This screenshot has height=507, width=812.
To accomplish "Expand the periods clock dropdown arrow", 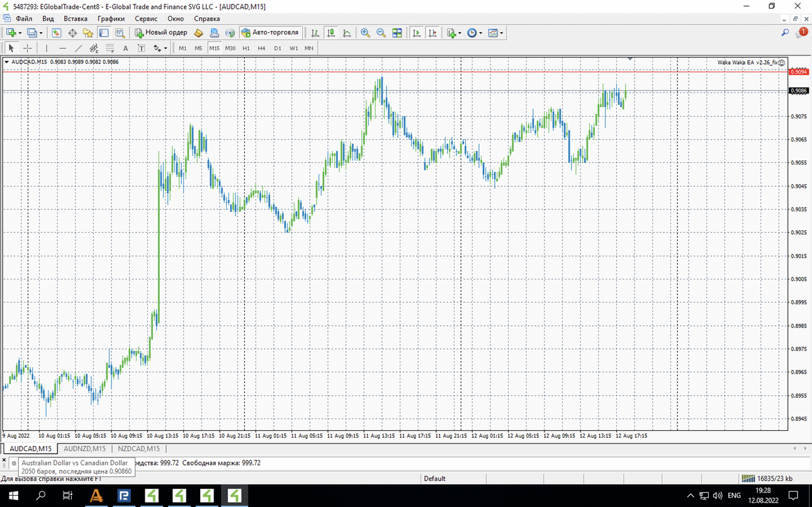I will click(481, 33).
